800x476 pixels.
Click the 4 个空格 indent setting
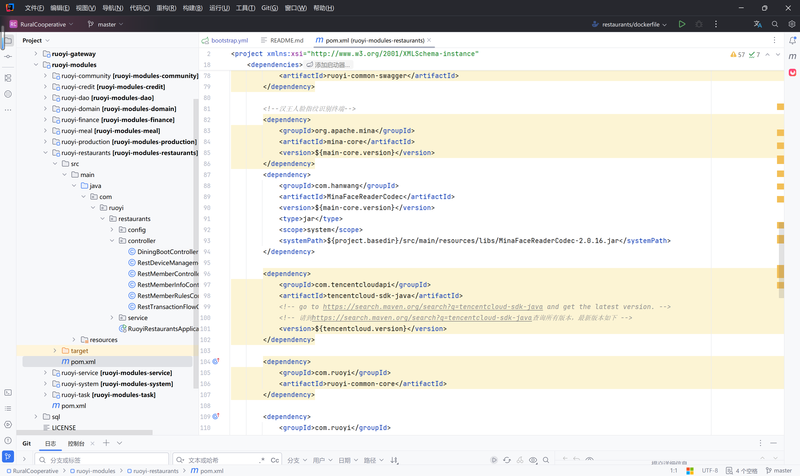click(742, 470)
